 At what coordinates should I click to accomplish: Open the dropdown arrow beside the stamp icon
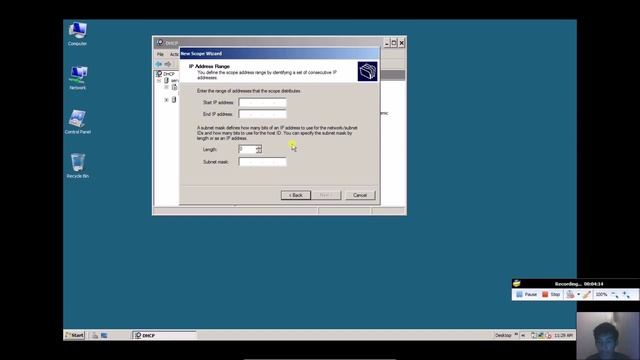578,294
